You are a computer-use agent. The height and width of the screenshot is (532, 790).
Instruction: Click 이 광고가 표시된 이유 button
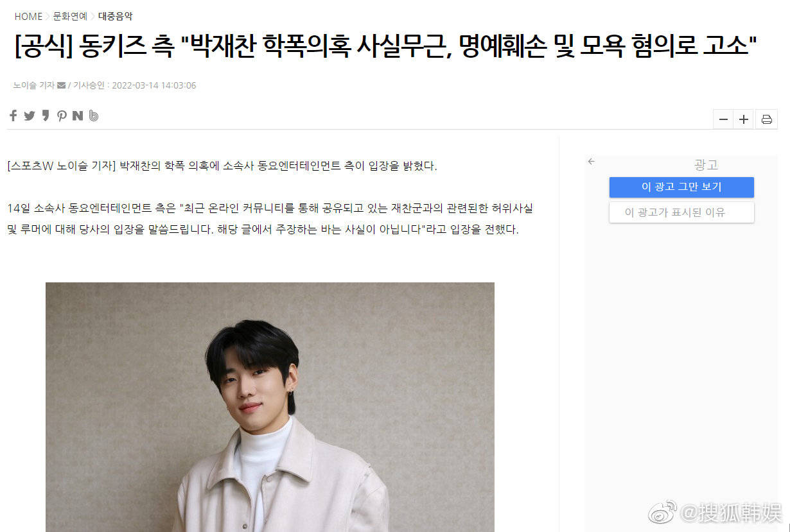pos(681,212)
